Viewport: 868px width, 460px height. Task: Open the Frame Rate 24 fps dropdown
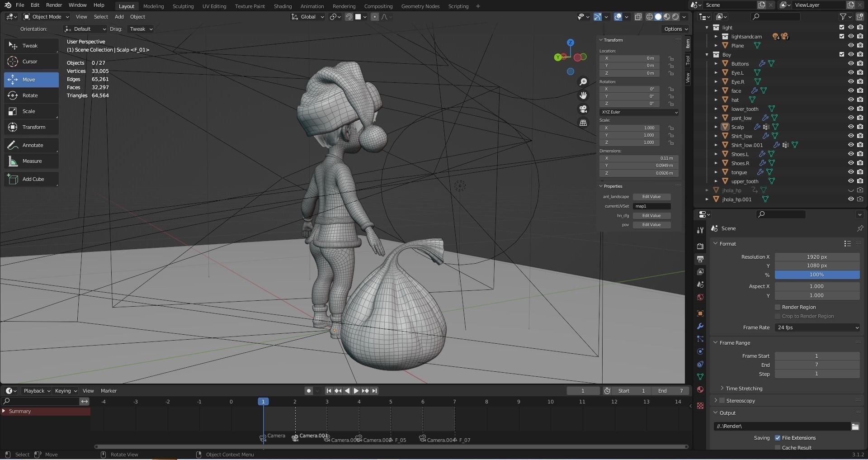coord(817,327)
